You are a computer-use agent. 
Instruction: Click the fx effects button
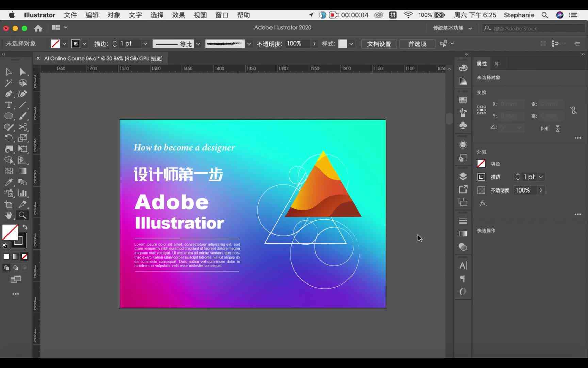[x=483, y=203]
